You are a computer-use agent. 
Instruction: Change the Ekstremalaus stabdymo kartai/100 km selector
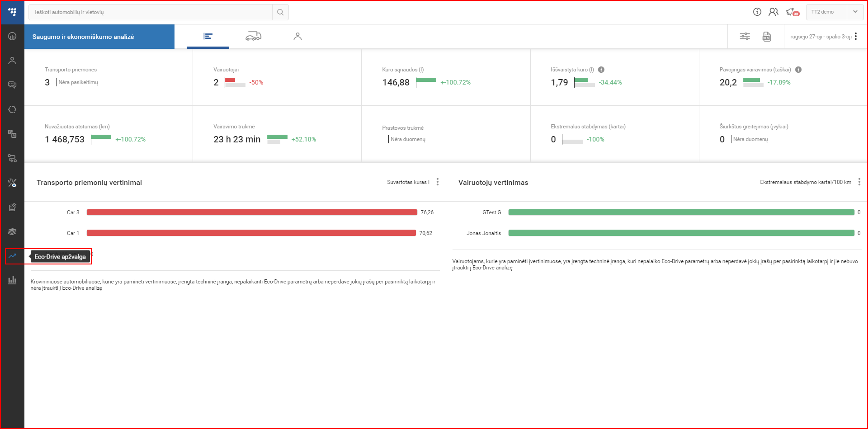click(x=806, y=182)
